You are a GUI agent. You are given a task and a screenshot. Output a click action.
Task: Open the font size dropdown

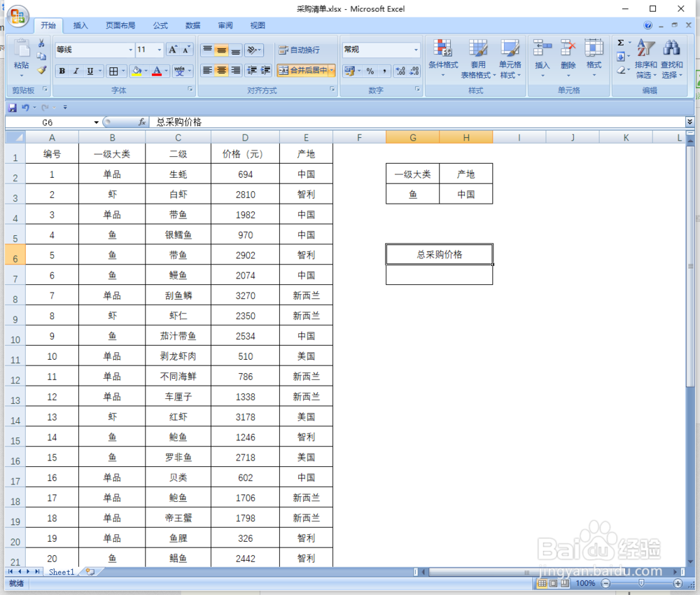[x=159, y=50]
